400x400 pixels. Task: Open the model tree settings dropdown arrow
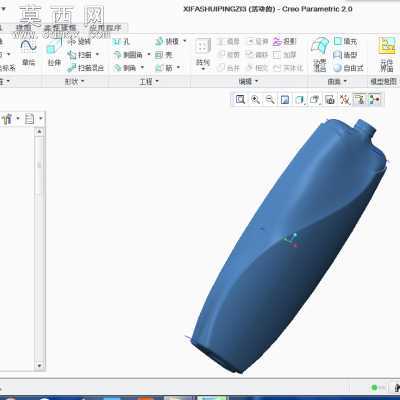tap(18, 118)
